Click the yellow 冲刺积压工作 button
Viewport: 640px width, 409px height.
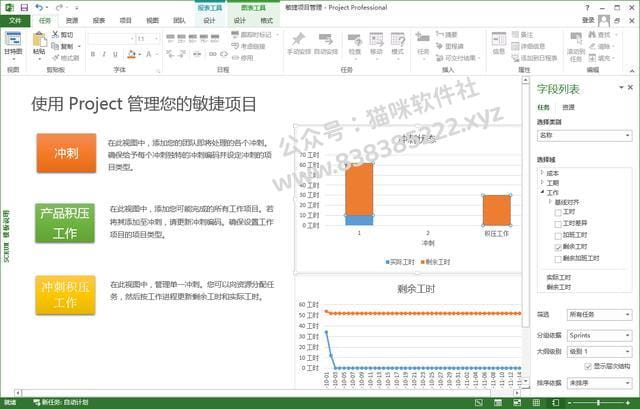65,295
